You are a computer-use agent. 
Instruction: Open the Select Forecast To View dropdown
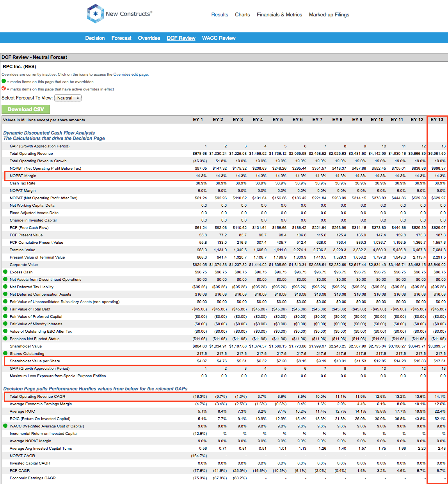(68, 98)
